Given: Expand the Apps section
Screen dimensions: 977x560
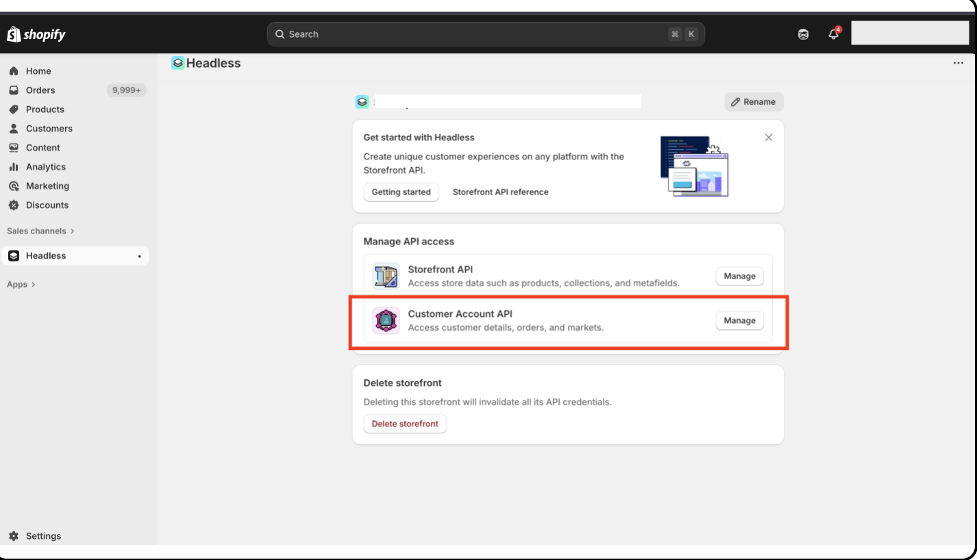Looking at the screenshot, I should click(x=21, y=285).
